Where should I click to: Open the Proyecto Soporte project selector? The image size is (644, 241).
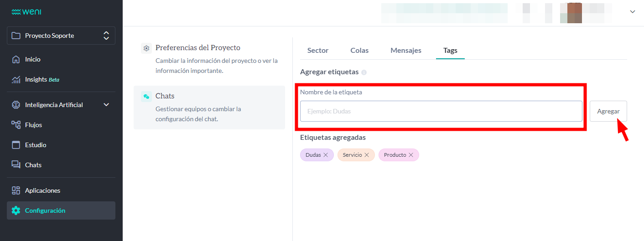(x=61, y=36)
